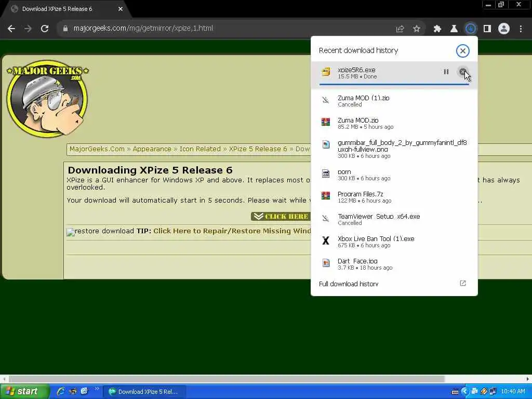Close the Download XPize 5 Release 6 tab
The width and height of the screenshot is (532, 399).
coord(121,9)
